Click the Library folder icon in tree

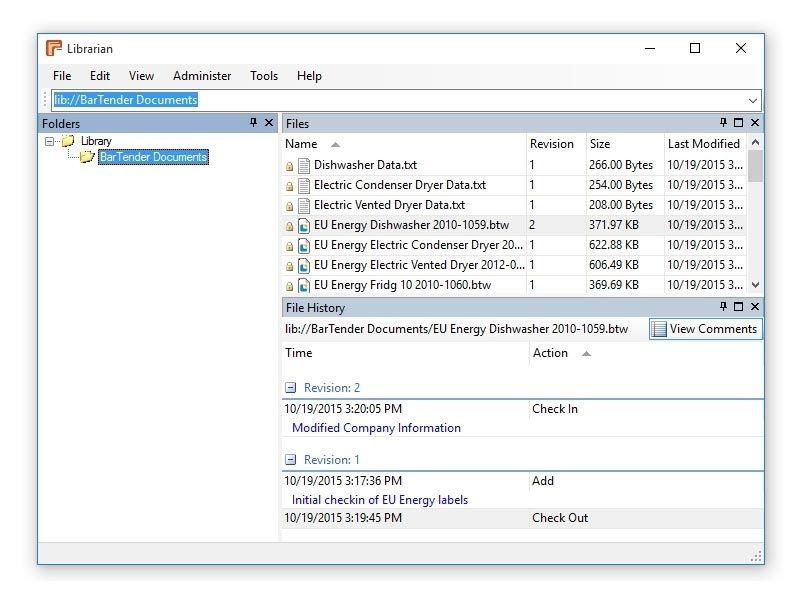click(68, 141)
